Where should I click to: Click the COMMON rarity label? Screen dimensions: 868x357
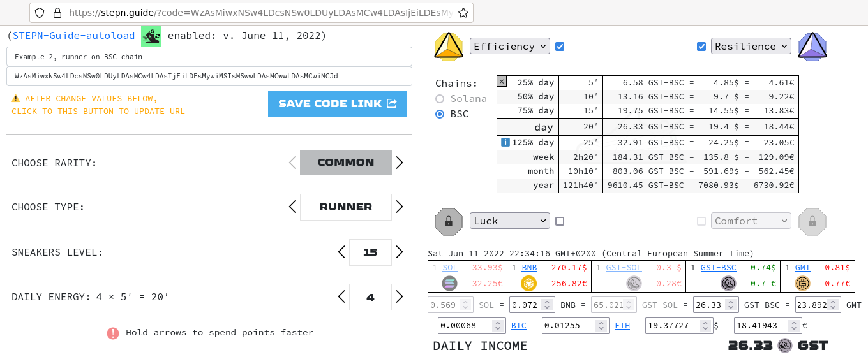[346, 163]
